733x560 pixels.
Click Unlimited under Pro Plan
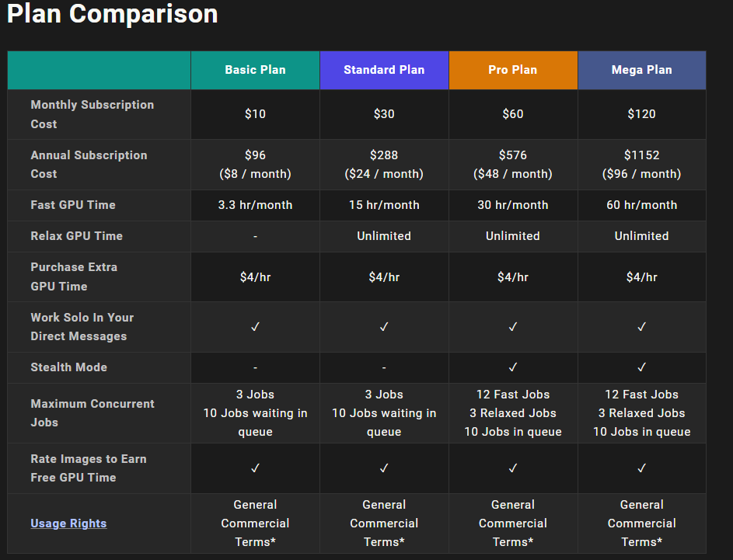point(513,236)
